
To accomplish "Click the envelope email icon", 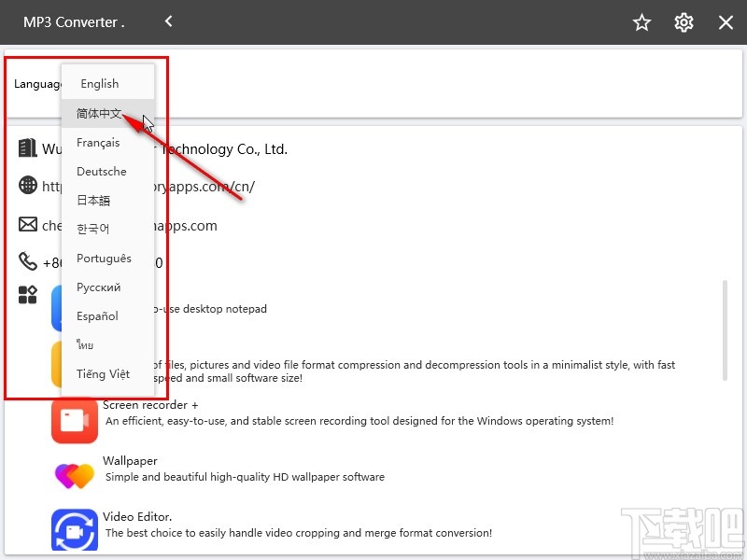I will coord(28,224).
